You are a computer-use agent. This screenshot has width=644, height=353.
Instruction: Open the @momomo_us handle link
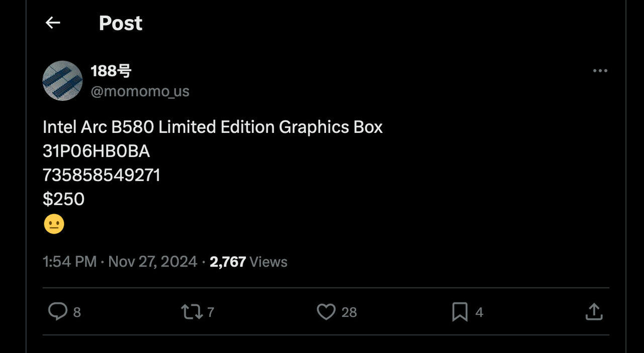(x=140, y=91)
